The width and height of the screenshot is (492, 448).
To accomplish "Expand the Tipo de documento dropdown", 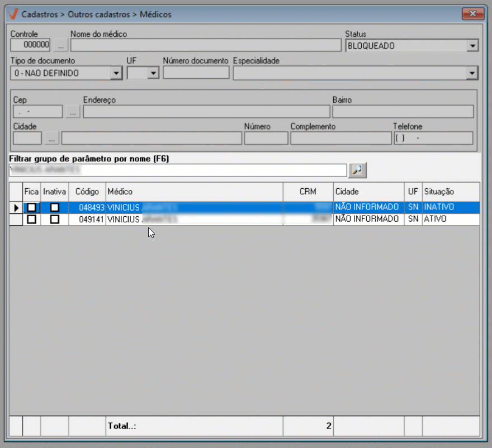I will point(116,73).
